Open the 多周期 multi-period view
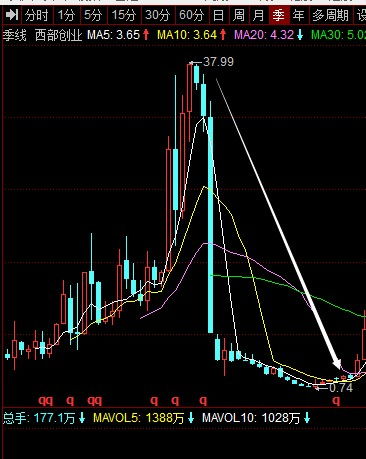Screen dimensions: 366x459 click(330, 15)
